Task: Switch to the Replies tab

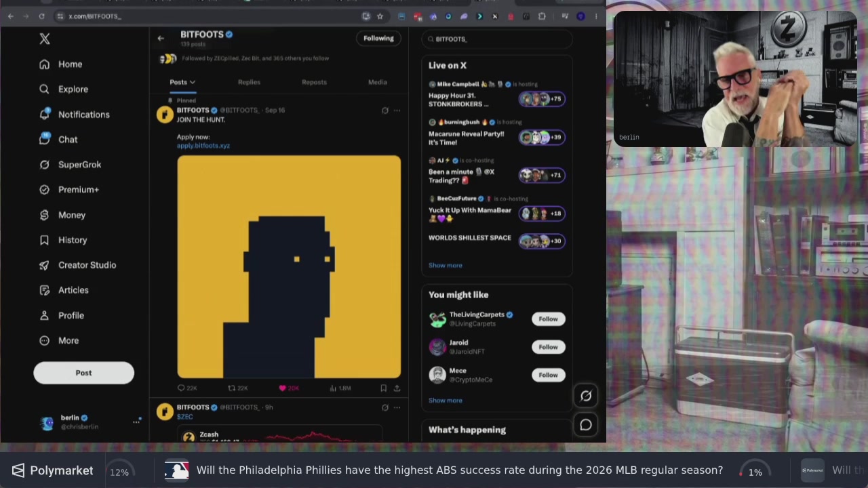Action: pyautogui.click(x=249, y=82)
